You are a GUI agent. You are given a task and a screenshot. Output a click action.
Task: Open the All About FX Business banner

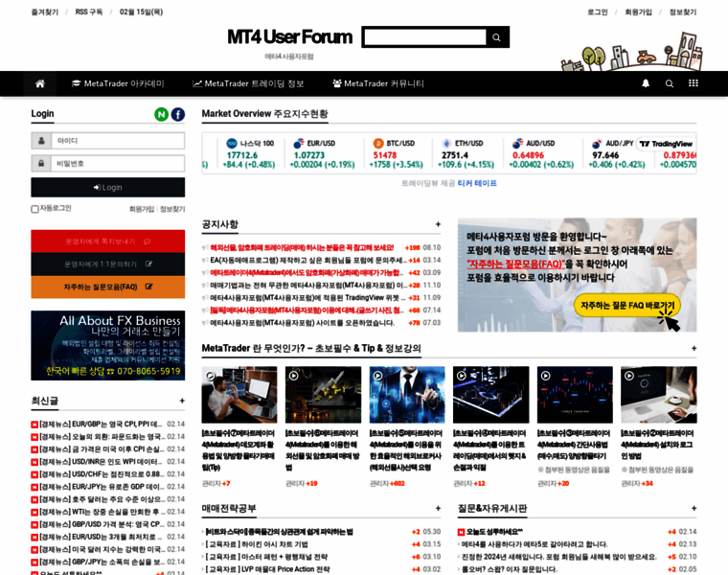[x=107, y=346]
